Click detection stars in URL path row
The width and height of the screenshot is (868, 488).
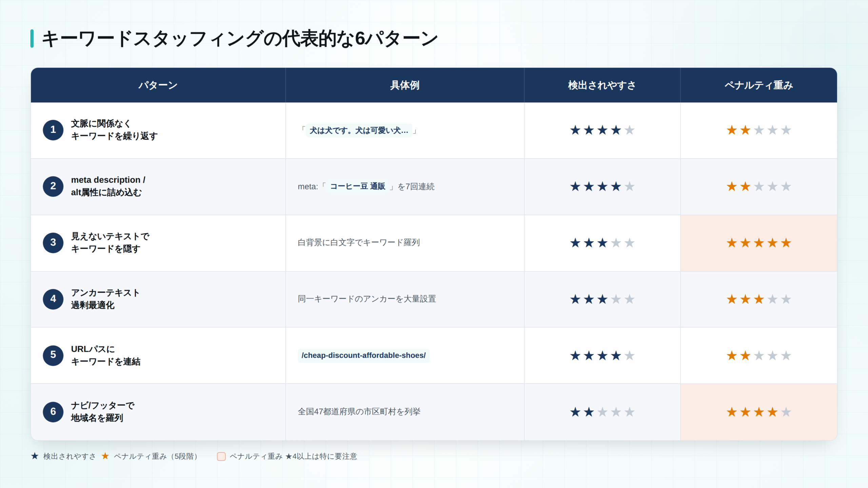[602, 355]
